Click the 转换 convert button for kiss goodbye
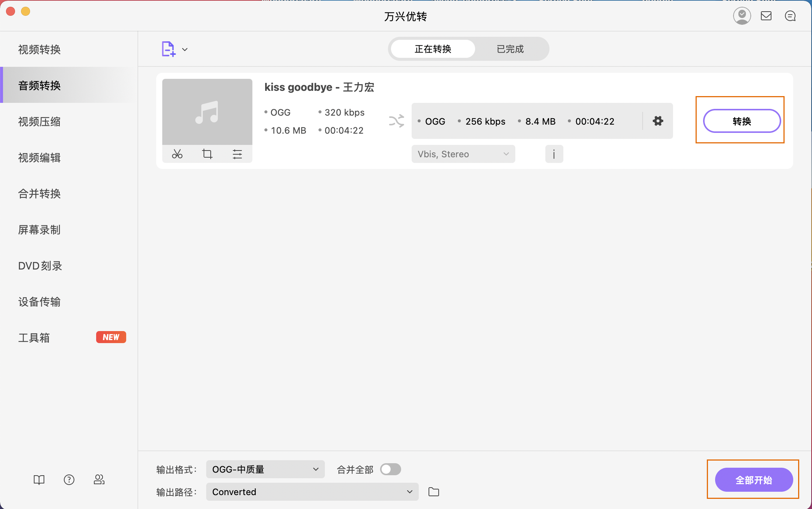The width and height of the screenshot is (812, 509). click(741, 121)
